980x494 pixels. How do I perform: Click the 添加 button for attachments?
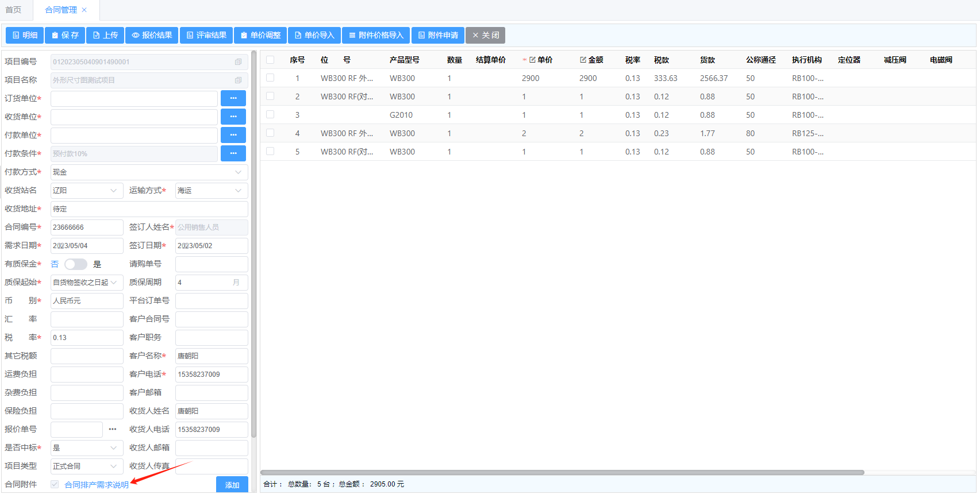click(x=232, y=485)
